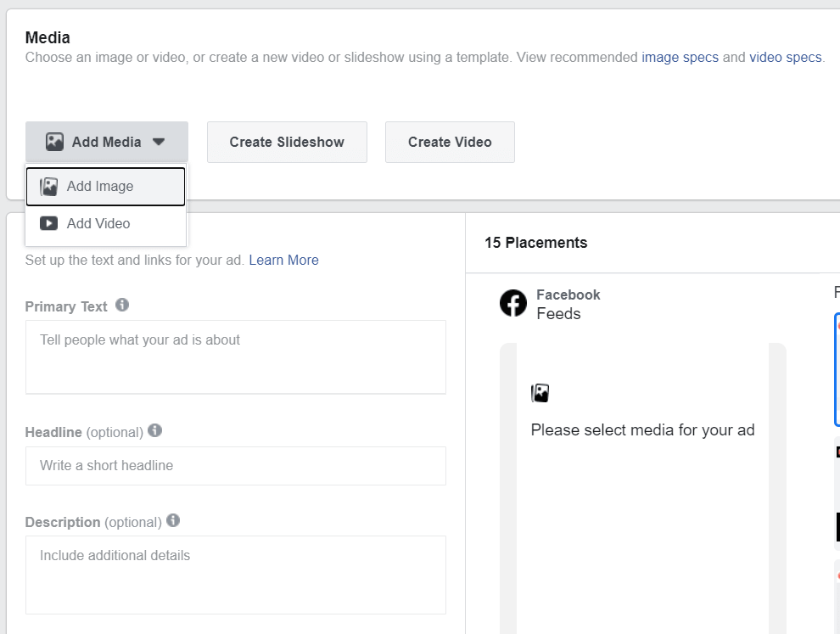Click the Description text area

point(235,575)
